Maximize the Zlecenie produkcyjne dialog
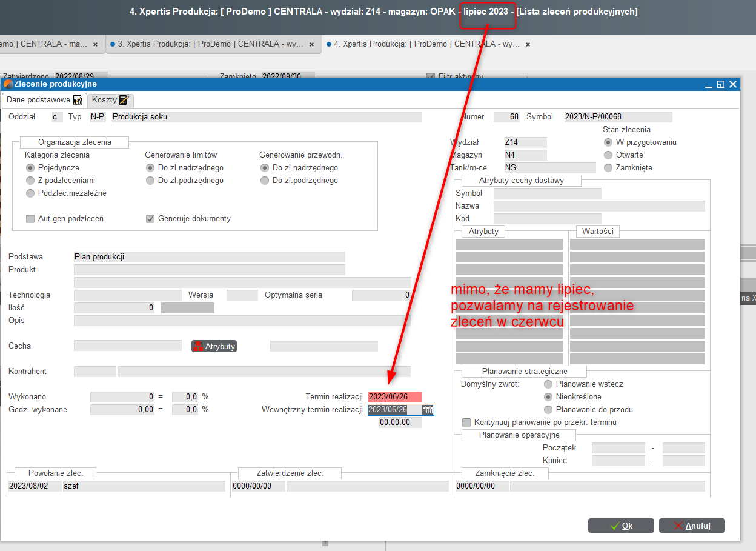 point(720,84)
